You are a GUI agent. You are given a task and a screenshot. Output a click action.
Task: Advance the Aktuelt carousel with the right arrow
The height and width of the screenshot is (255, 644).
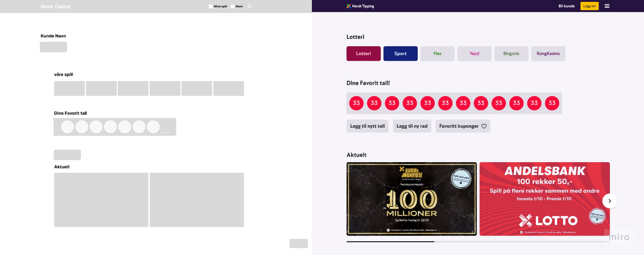point(610,201)
